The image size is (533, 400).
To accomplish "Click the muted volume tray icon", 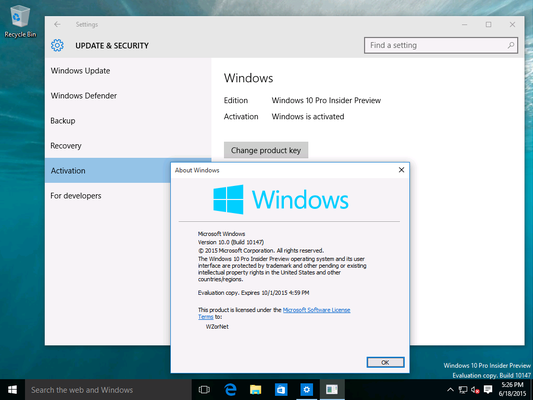I will 475,390.
